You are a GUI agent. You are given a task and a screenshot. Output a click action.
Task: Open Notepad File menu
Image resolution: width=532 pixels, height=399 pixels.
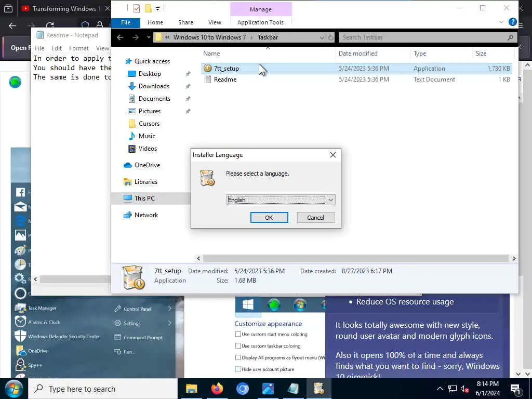pyautogui.click(x=39, y=48)
